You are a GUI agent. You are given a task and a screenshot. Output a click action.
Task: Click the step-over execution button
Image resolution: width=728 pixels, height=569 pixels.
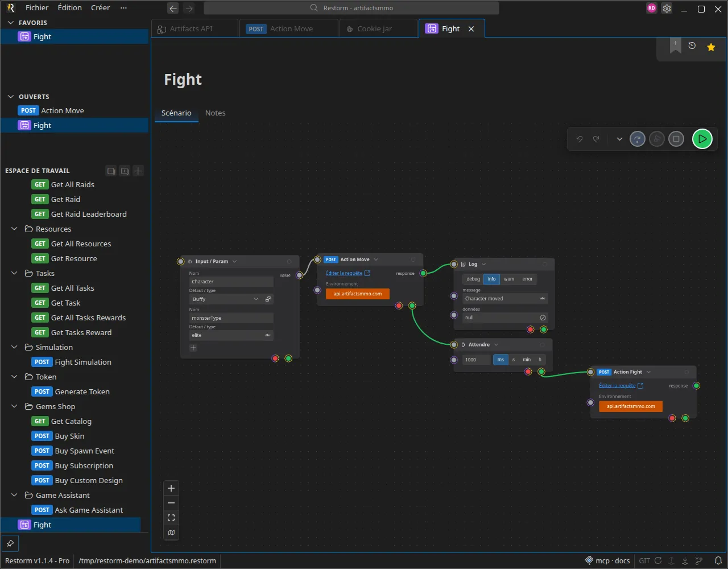tap(638, 139)
